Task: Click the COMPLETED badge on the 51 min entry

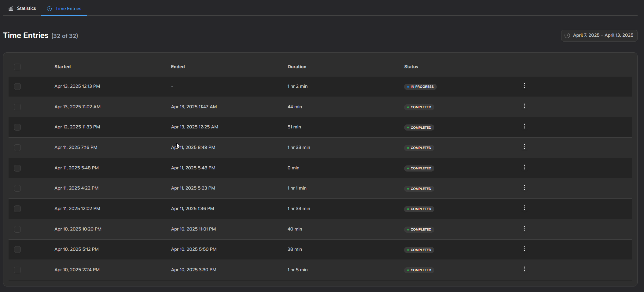Action: (x=419, y=128)
